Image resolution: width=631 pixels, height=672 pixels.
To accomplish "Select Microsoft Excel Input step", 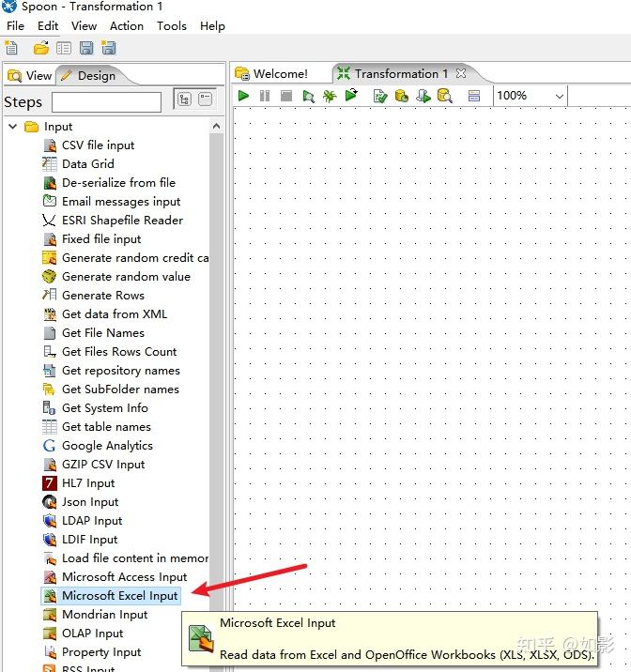I will pyautogui.click(x=111, y=596).
